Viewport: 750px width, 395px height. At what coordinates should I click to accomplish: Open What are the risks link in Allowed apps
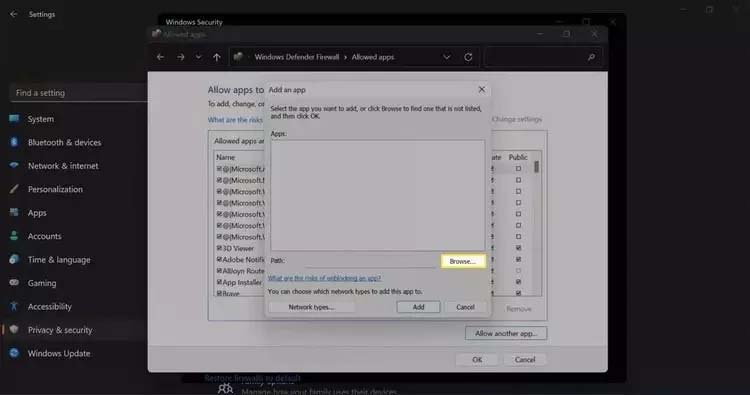pyautogui.click(x=235, y=120)
